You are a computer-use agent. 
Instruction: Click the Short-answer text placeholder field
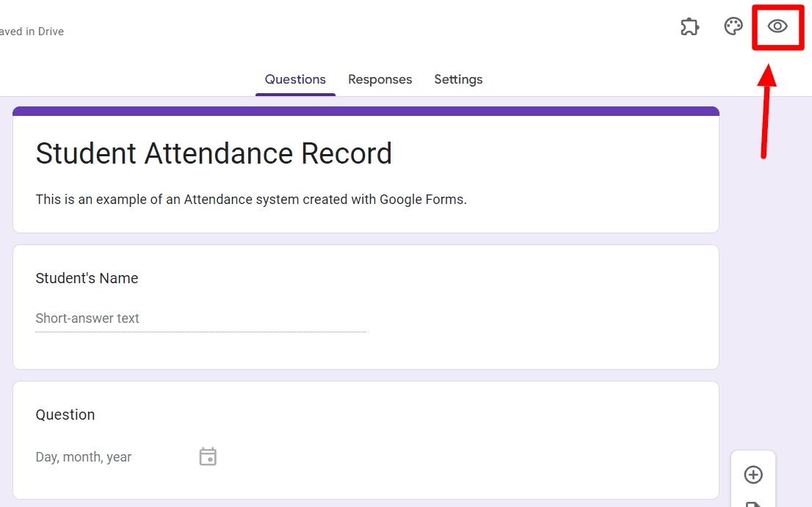coord(200,318)
